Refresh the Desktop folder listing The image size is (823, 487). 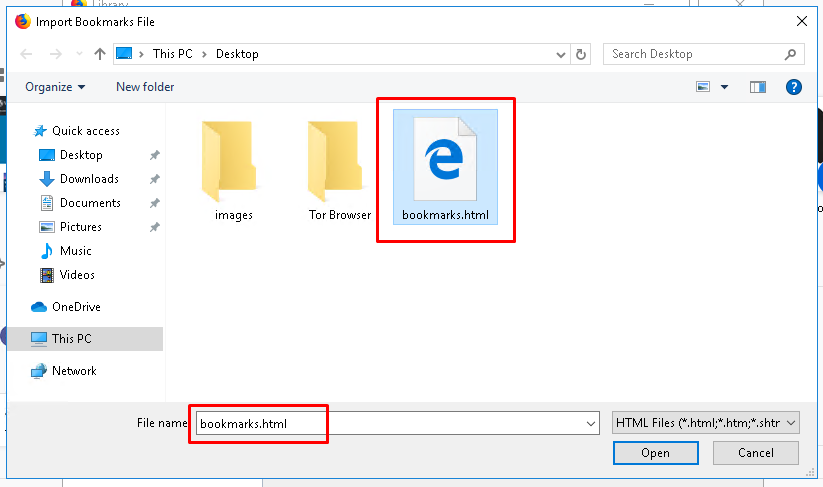click(x=581, y=54)
